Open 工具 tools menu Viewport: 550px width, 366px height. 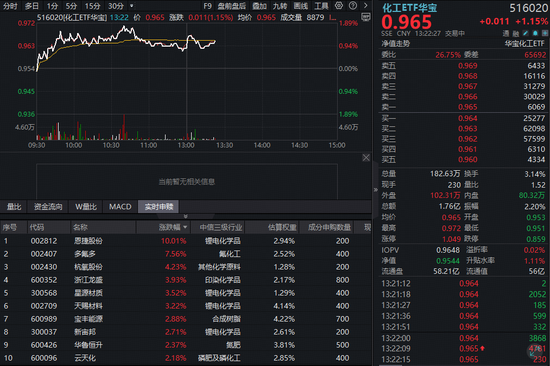coord(321,6)
